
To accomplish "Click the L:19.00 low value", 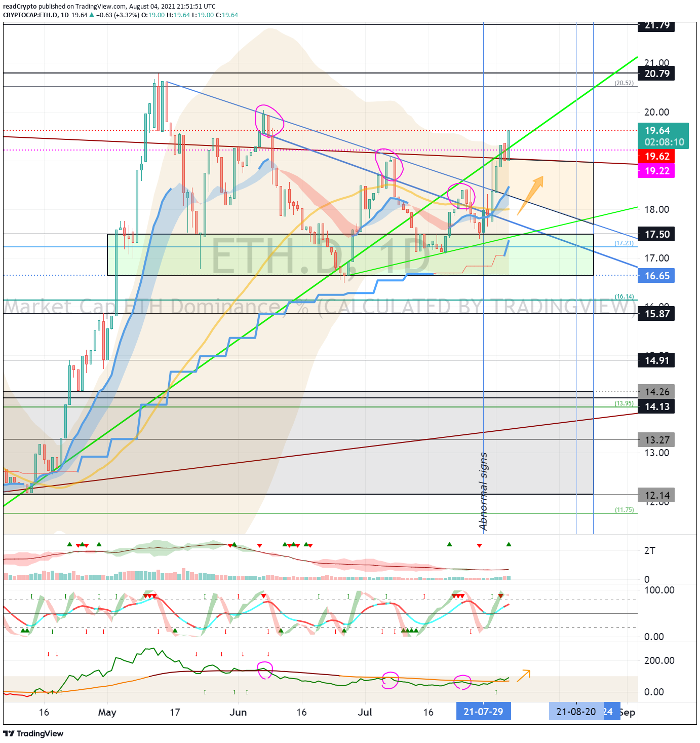I will click(x=203, y=15).
